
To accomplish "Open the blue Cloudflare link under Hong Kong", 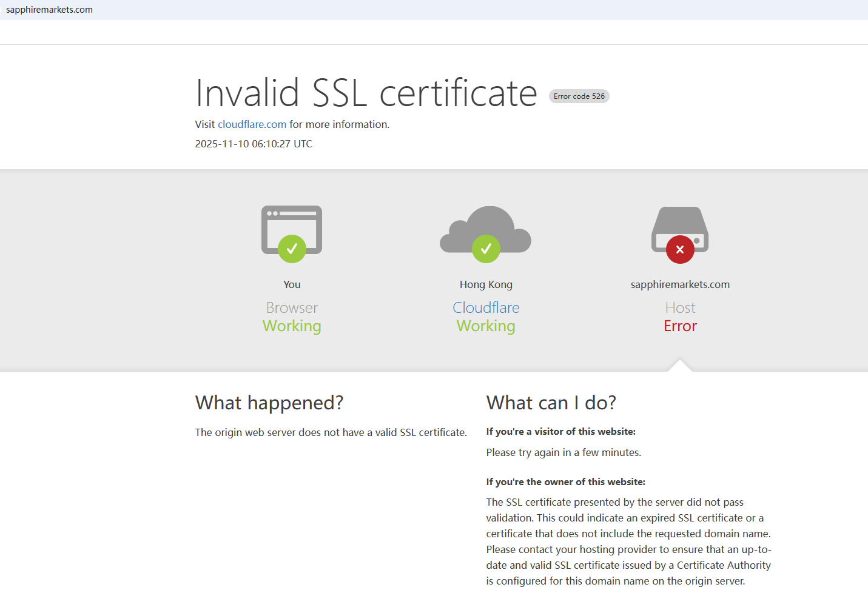I will click(486, 307).
